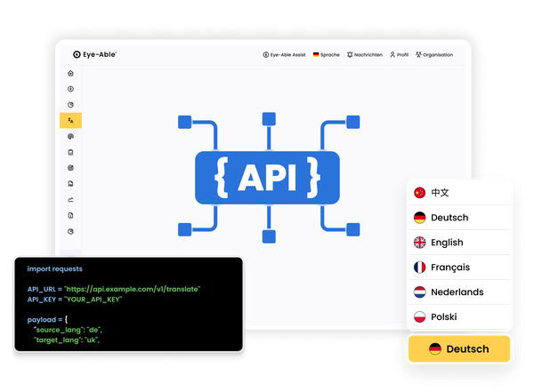Click the Eye-Able logo
Viewport: 534px width, 392px height.
94,54
